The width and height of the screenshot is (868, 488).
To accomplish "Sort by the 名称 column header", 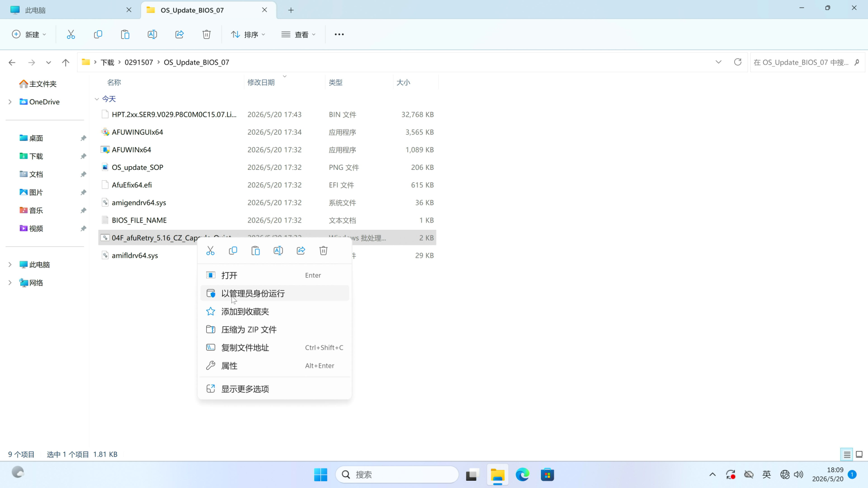I will tap(114, 82).
